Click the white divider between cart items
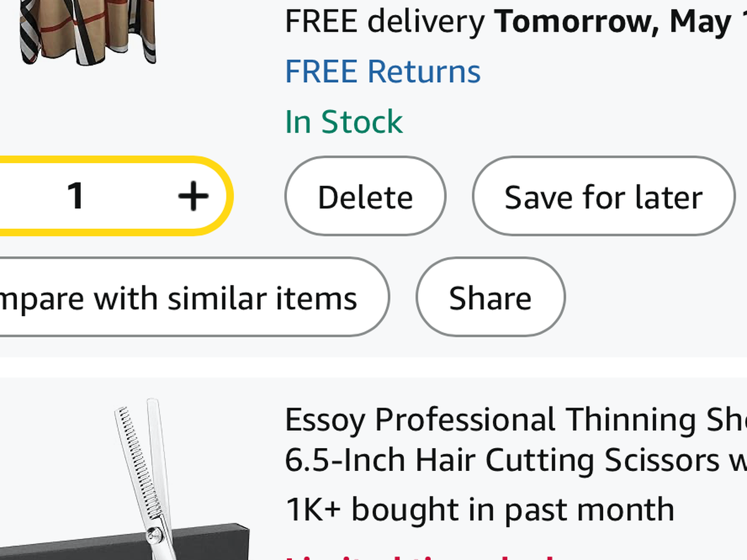Image resolution: width=747 pixels, height=560 pixels. coord(374,367)
